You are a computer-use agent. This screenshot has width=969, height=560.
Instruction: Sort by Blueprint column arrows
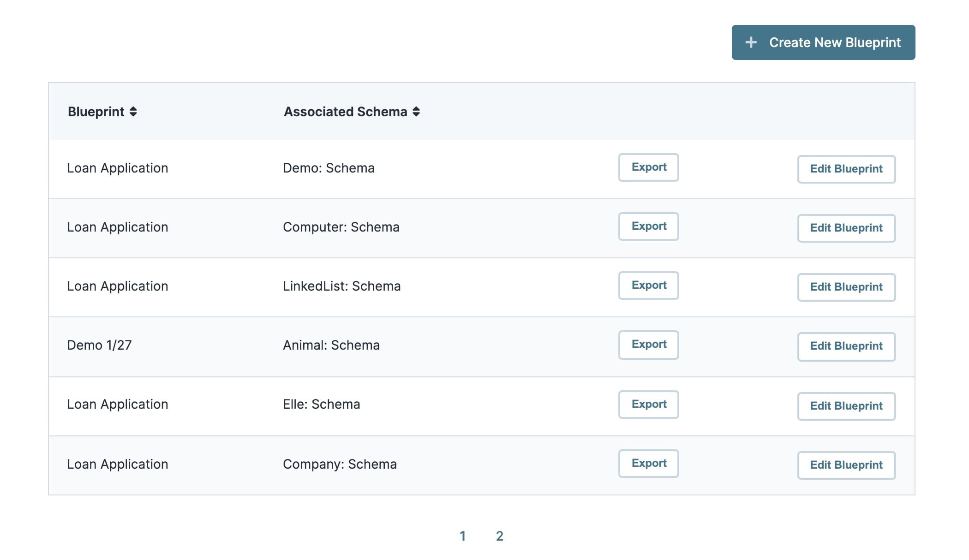(x=133, y=112)
